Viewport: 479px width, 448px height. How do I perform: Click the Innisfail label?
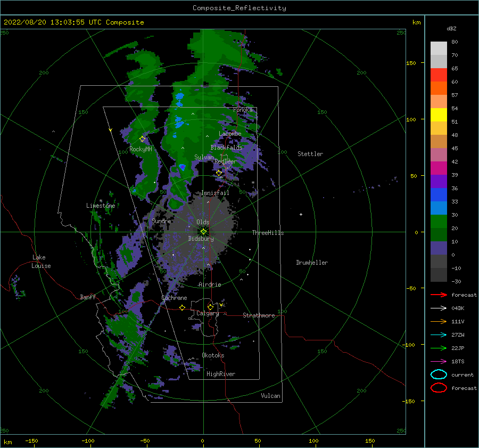(x=215, y=193)
